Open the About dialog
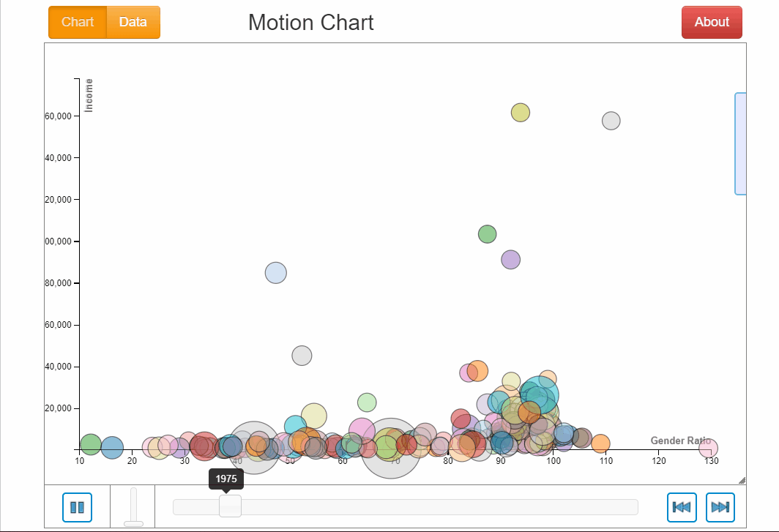Image resolution: width=779 pixels, height=532 pixels. click(x=712, y=22)
